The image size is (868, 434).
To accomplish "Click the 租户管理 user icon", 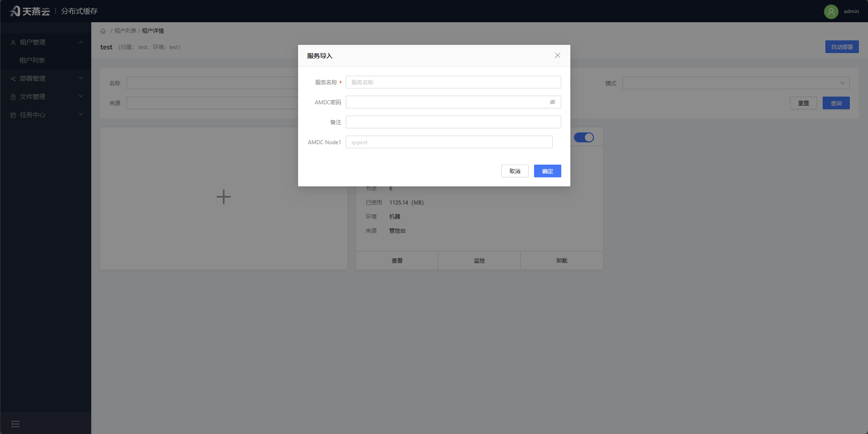I will point(13,42).
